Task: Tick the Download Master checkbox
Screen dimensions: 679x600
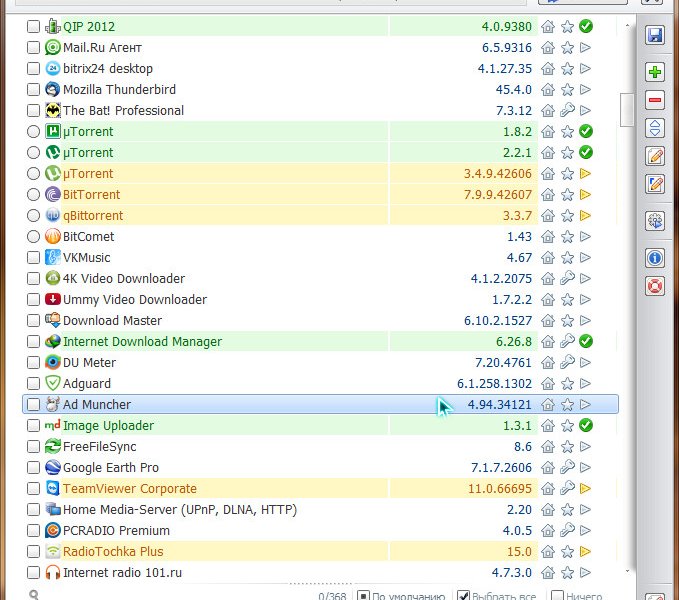Action: (33, 320)
